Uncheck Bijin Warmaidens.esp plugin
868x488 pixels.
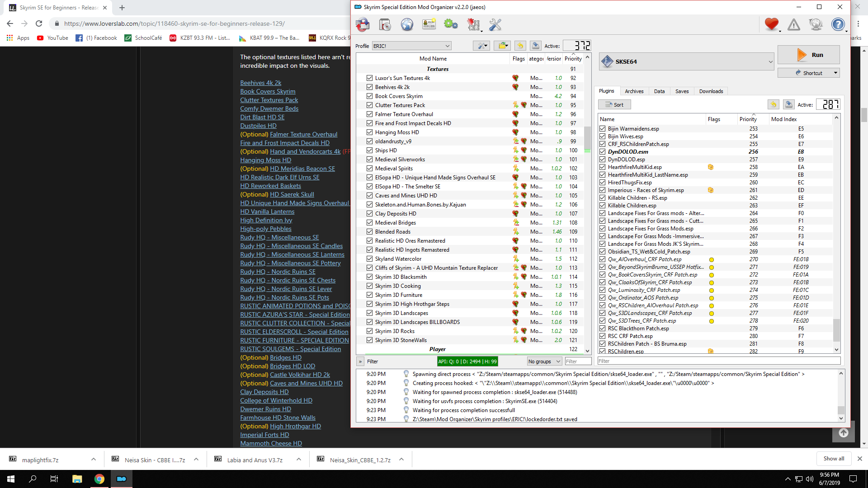pos(603,129)
